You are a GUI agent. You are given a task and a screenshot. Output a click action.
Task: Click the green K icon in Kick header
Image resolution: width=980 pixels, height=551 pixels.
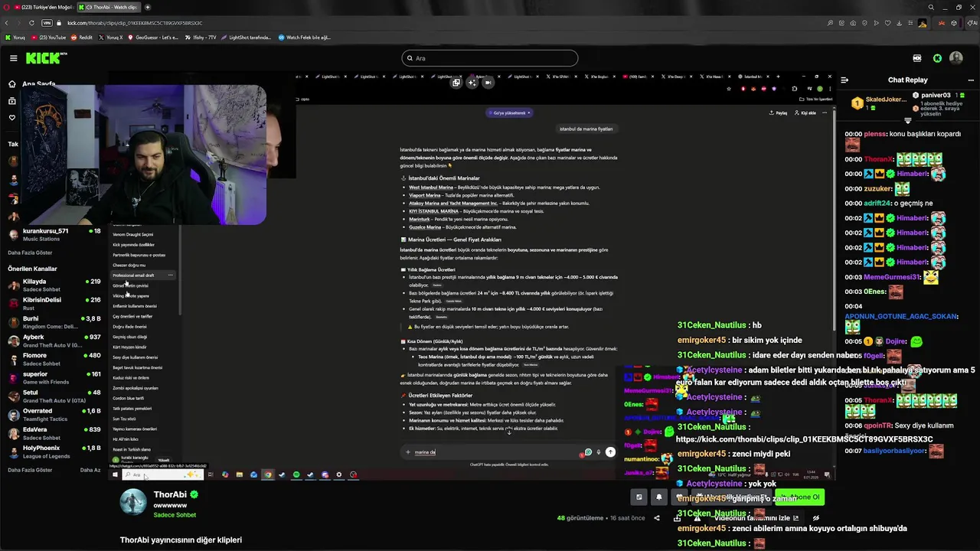tap(937, 58)
